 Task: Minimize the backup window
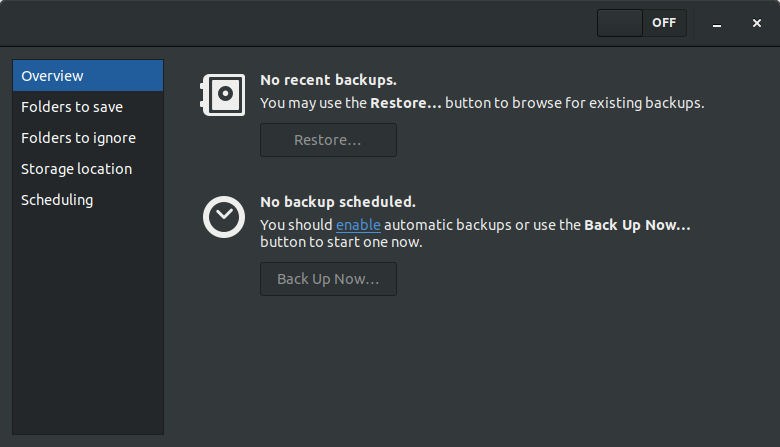pos(717,23)
